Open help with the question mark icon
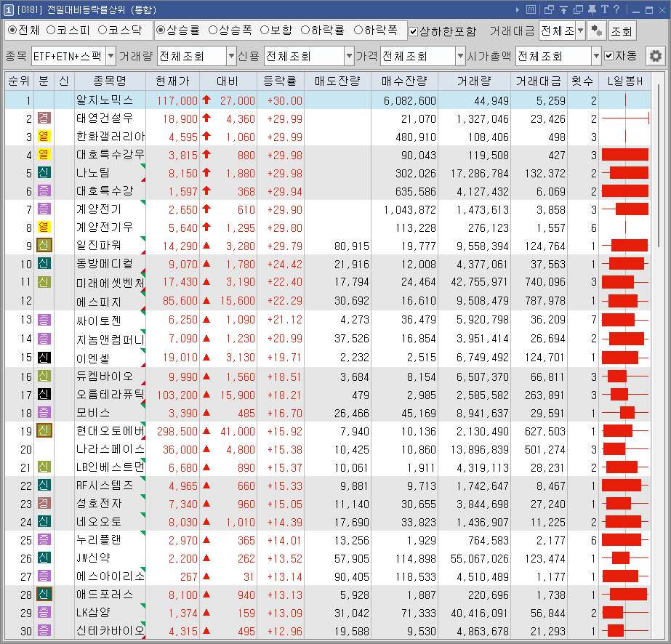 (x=616, y=9)
